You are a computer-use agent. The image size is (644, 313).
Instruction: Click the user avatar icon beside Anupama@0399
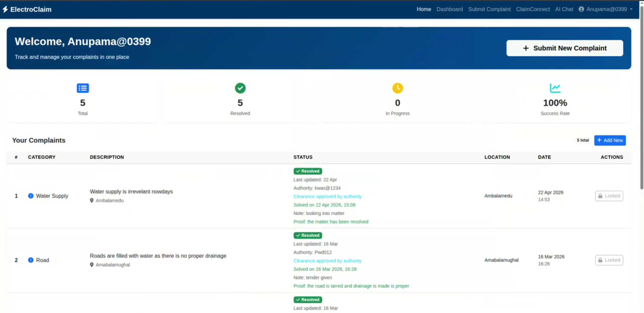tap(581, 9)
